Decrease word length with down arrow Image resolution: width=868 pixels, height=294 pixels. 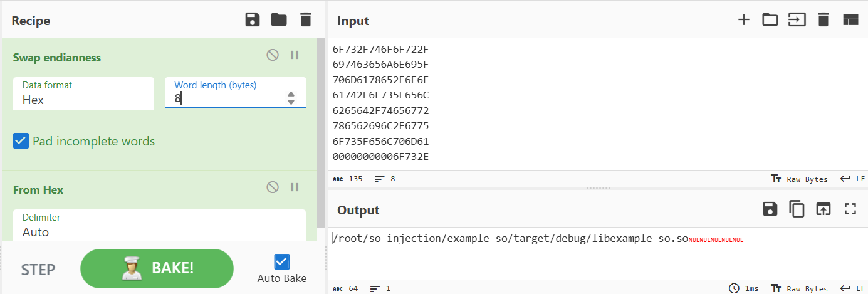coord(291,102)
